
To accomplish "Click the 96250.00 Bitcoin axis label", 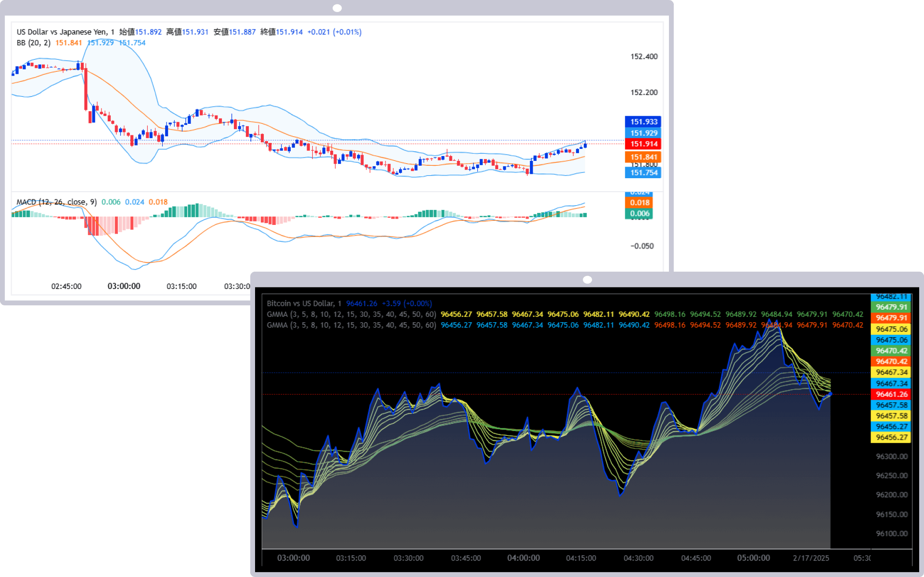I will click(x=891, y=475).
